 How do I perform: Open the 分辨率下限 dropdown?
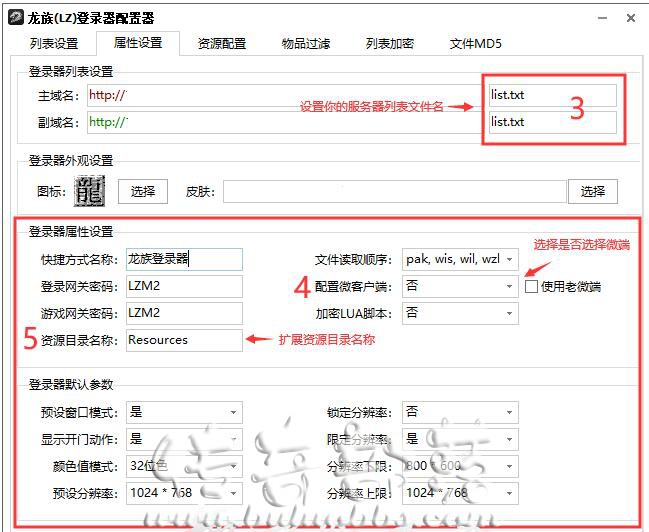click(460, 466)
